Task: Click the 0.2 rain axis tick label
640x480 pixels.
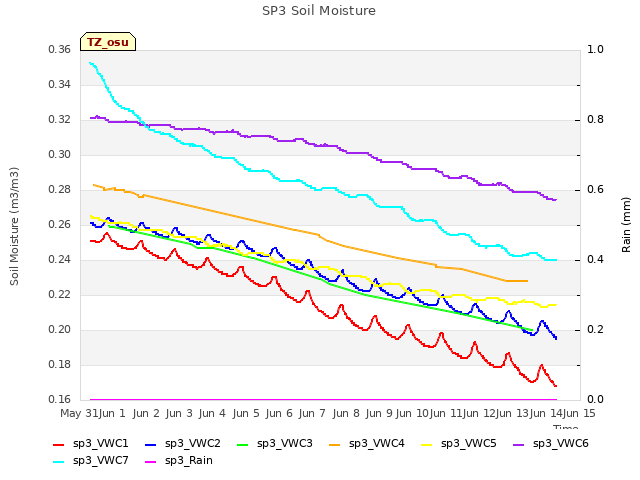Action: point(596,329)
